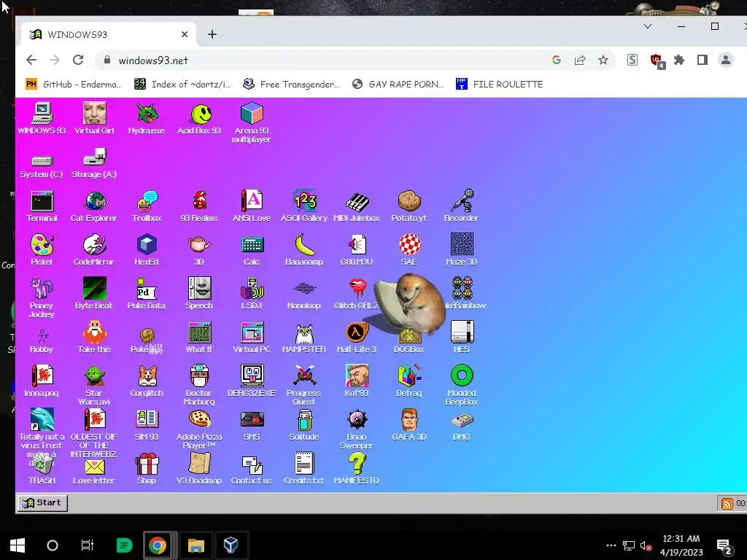
Task: Open File Explorer from Windows taskbar
Action: click(x=196, y=545)
